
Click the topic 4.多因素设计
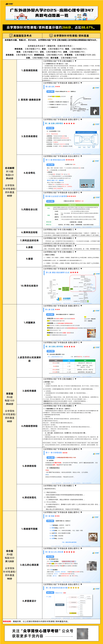[29, 601]
